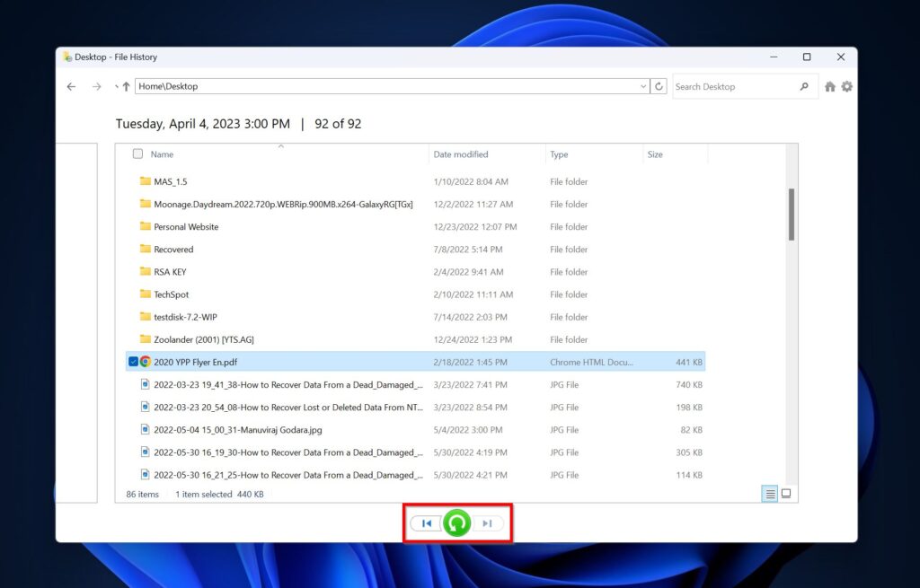The height and width of the screenshot is (588, 920).
Task: Click the vertical scrollbar thumb
Action: pyautogui.click(x=792, y=214)
